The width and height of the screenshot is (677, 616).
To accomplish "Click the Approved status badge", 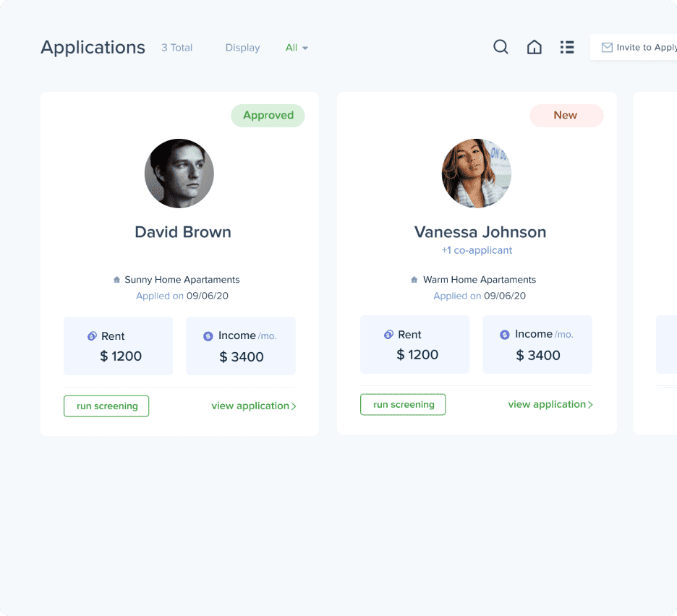I will 268,116.
